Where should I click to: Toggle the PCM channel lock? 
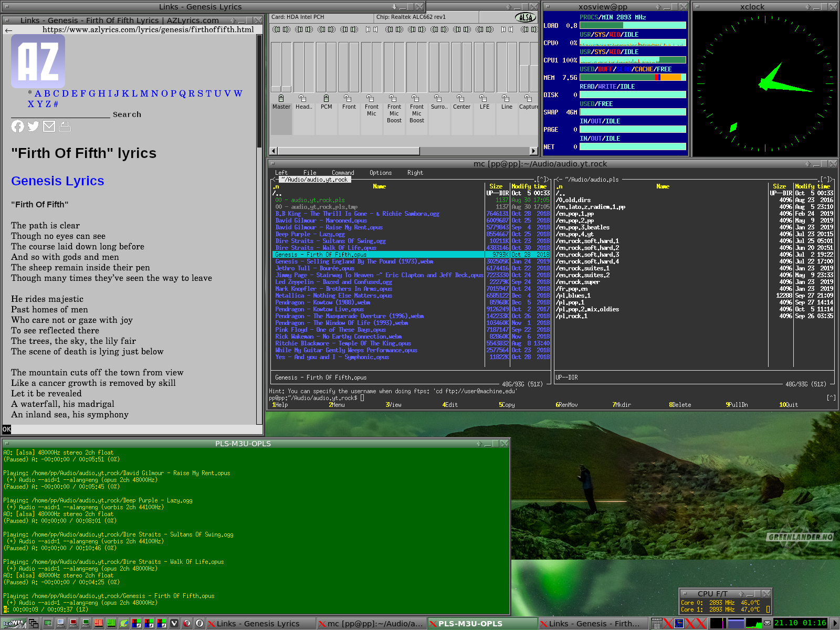click(326, 98)
